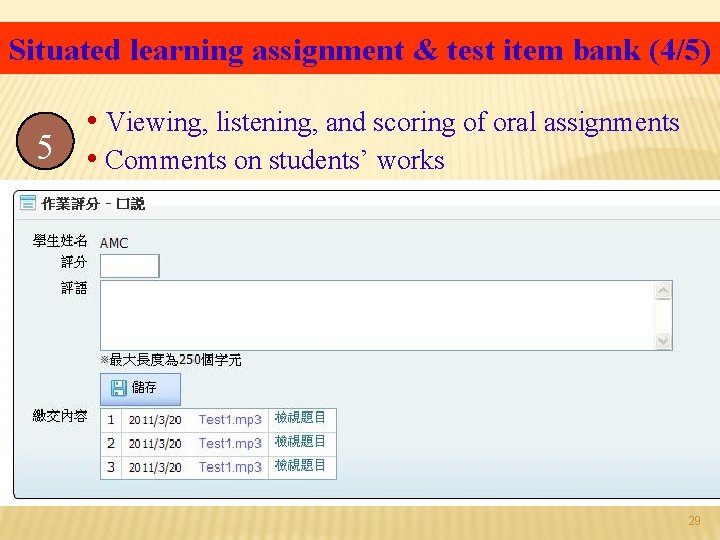Click the student name AMC
Viewport: 720px width, 540px height.
pos(114,243)
